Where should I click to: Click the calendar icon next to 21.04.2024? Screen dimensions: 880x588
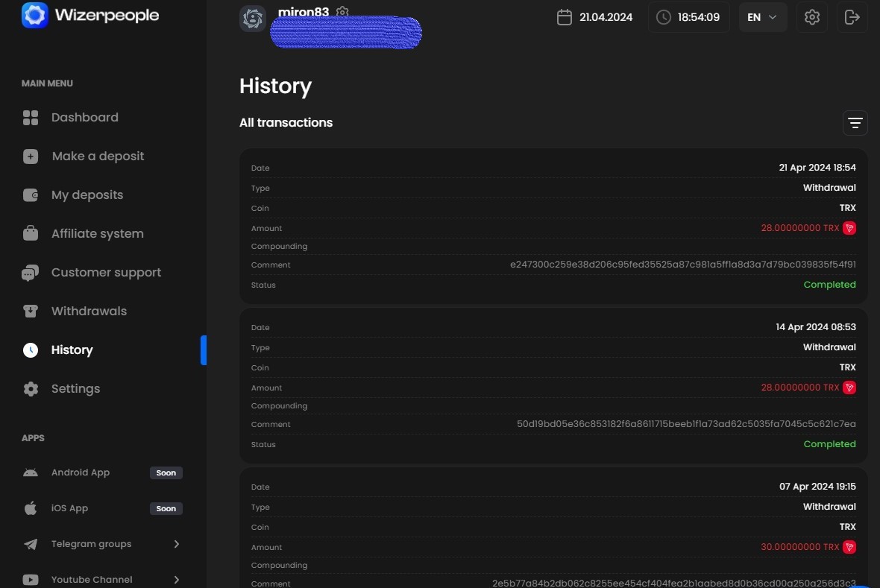click(x=564, y=17)
